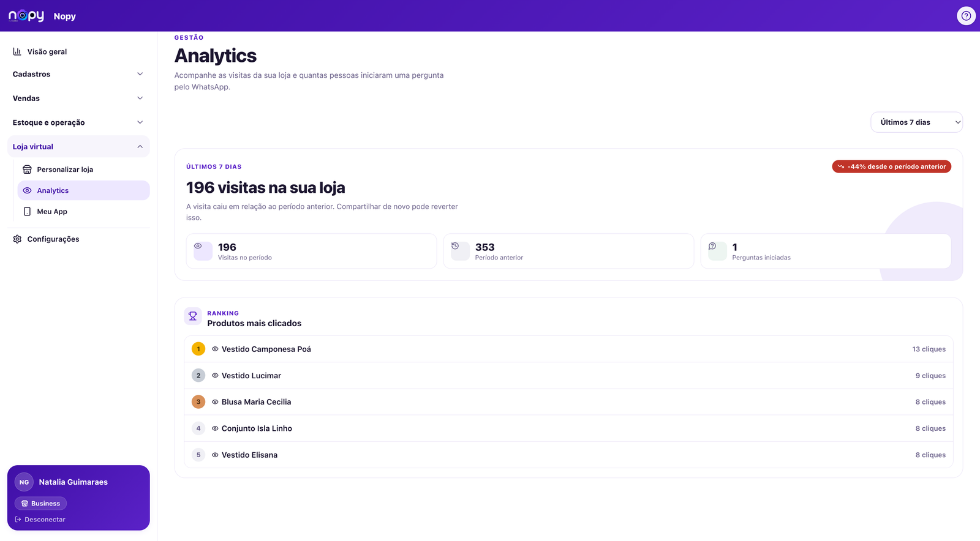Expand the Vendas menu chevron
This screenshot has width=980, height=541.
click(140, 98)
